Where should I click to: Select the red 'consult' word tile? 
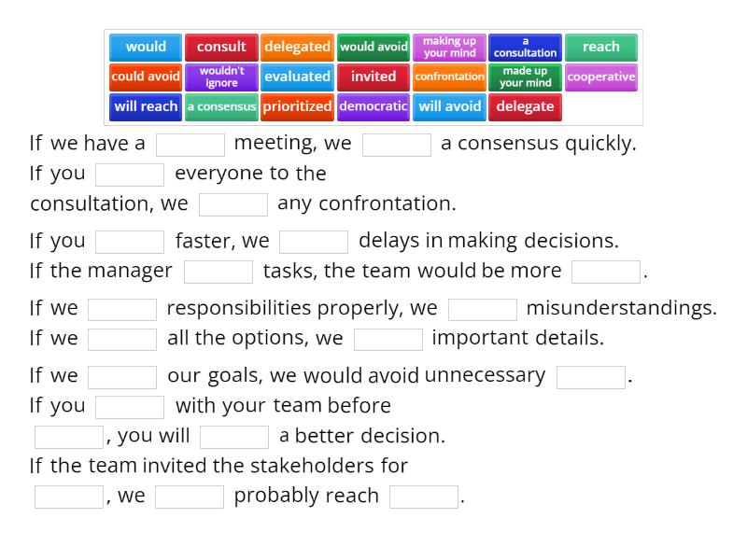click(221, 47)
